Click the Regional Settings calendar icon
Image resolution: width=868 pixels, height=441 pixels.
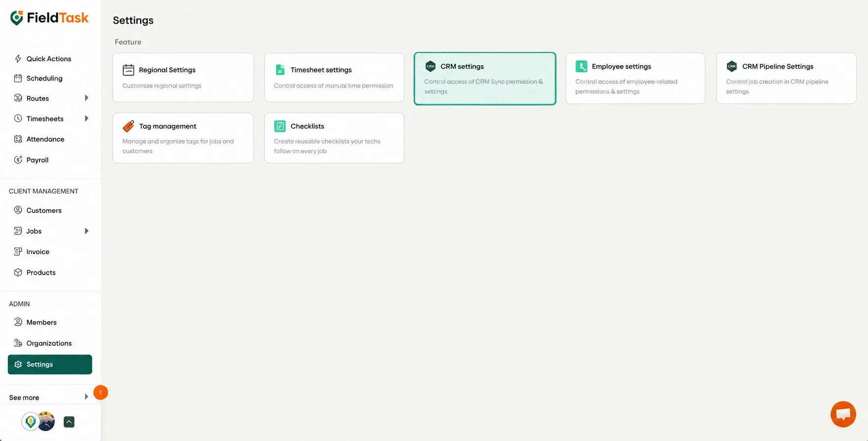[x=128, y=70]
